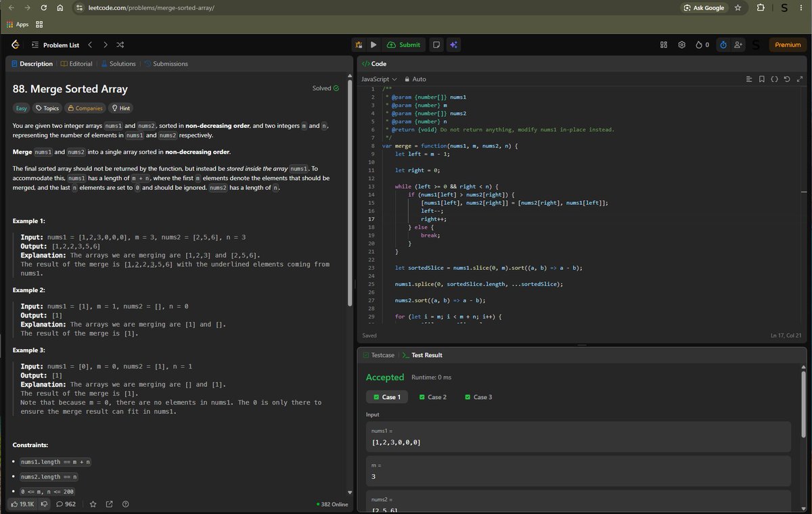Open the browser extensions puzzle icon
This screenshot has width=812, height=514.
(760, 8)
